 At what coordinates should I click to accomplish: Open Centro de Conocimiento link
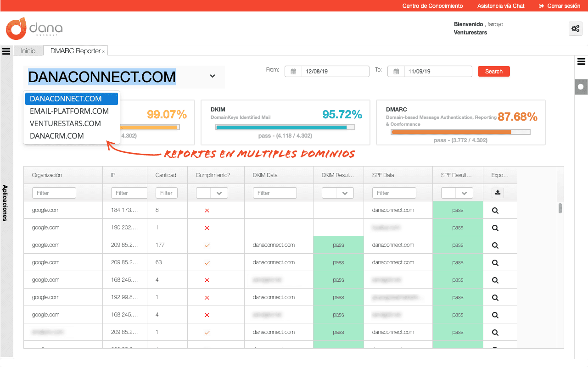coord(432,6)
